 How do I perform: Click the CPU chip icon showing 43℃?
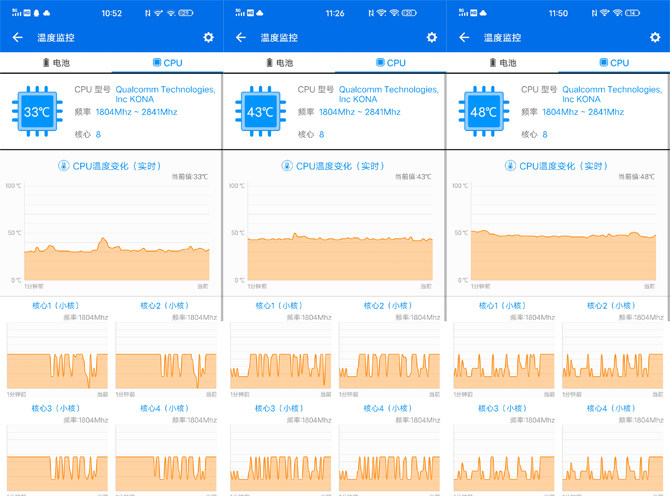(x=260, y=112)
